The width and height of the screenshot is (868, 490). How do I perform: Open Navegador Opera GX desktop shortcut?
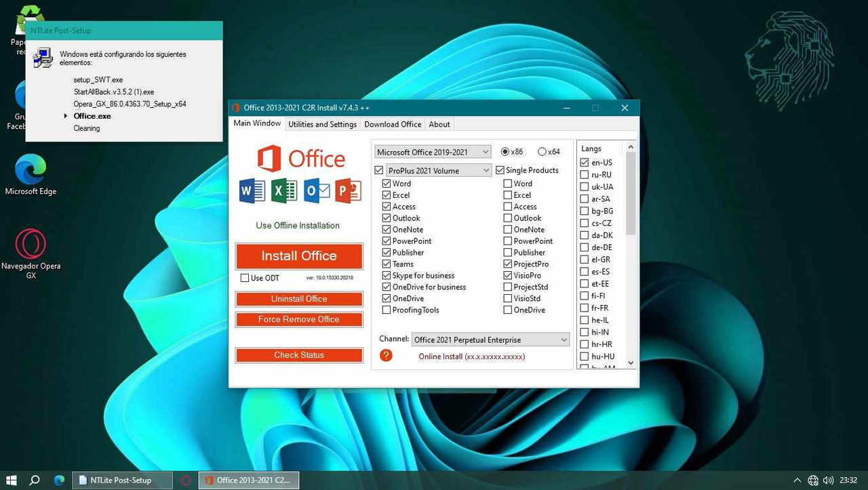[x=31, y=254]
